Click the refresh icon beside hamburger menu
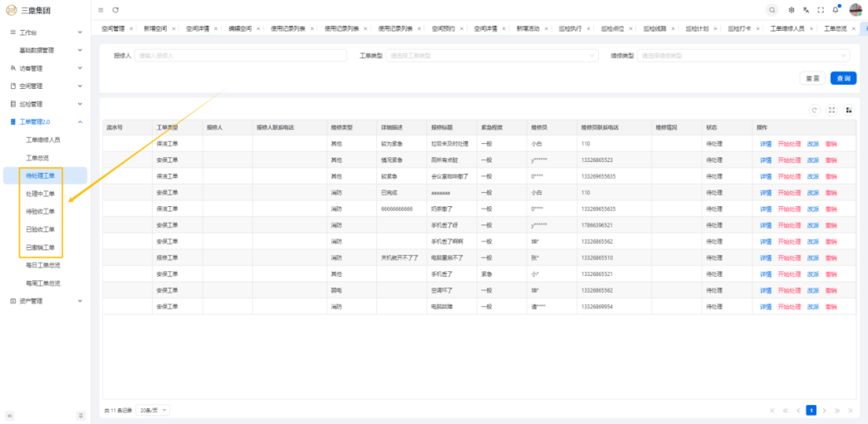The height and width of the screenshot is (424, 868). pyautogui.click(x=115, y=10)
